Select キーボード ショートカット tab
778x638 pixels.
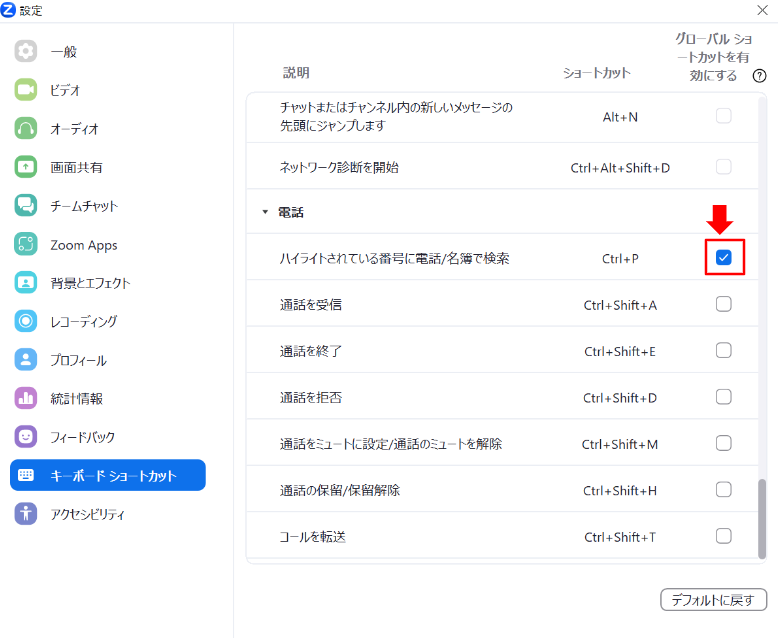(x=108, y=475)
